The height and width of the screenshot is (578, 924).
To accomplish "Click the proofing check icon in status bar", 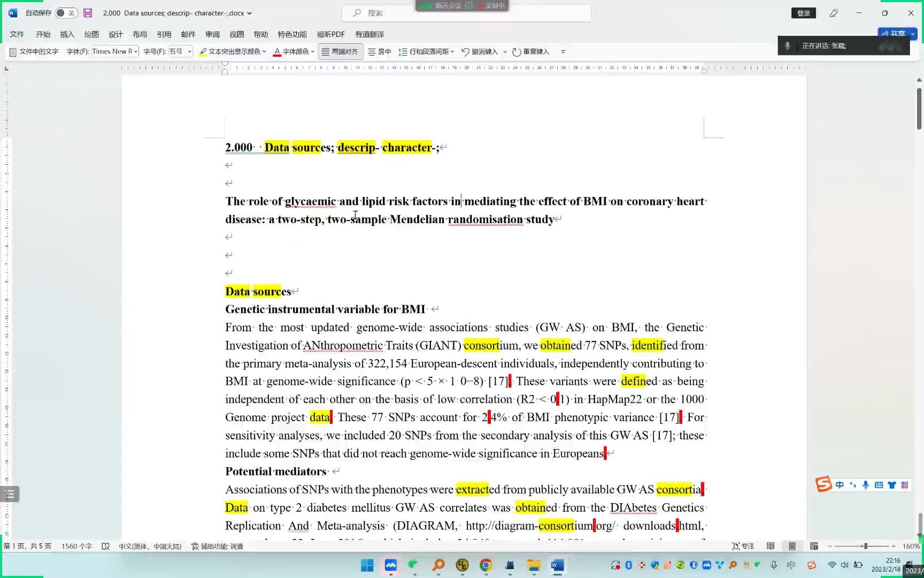I will point(106,546).
